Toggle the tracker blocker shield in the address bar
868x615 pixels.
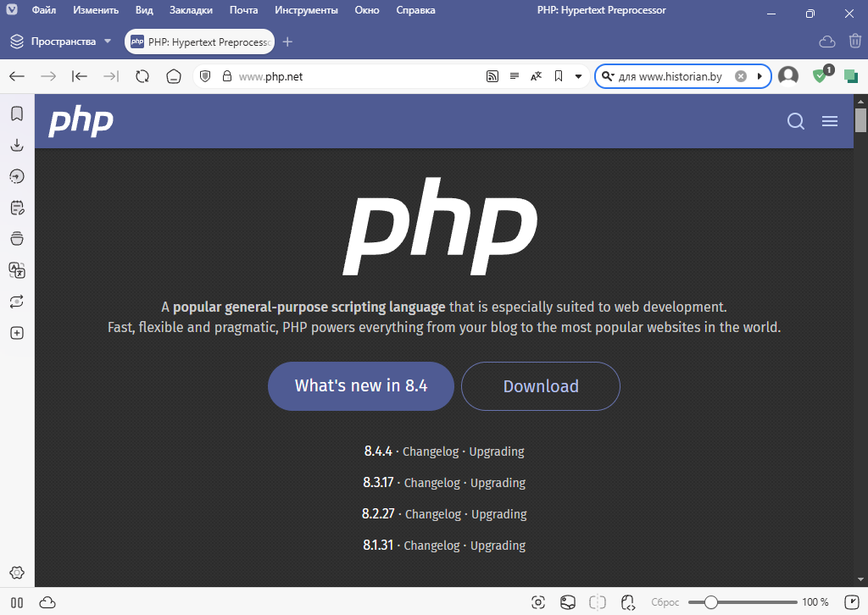tap(204, 76)
